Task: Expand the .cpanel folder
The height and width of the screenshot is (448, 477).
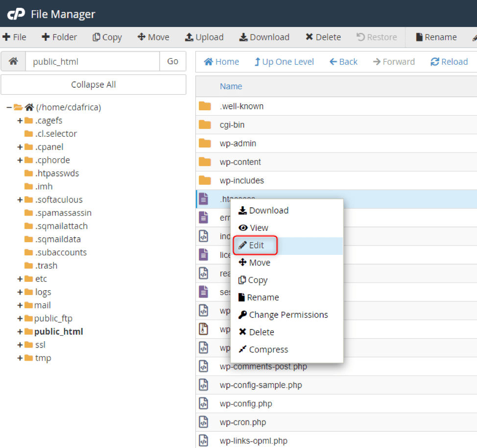Action: [20, 147]
